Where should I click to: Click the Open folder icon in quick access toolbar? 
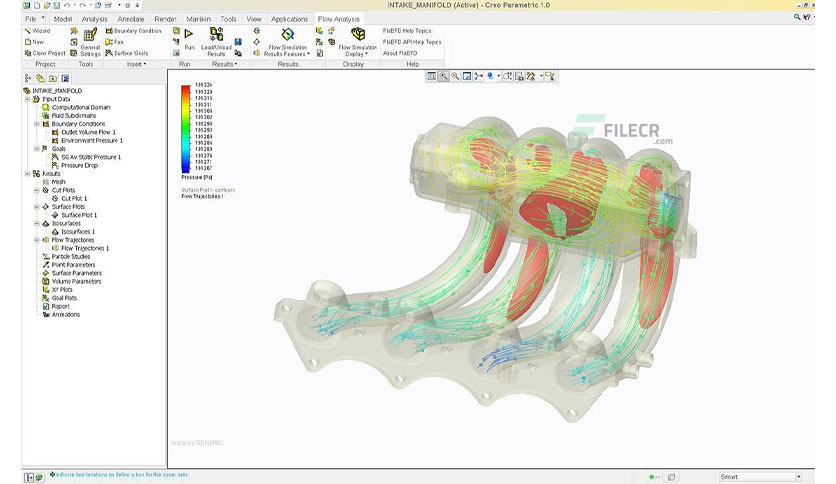[47, 5]
